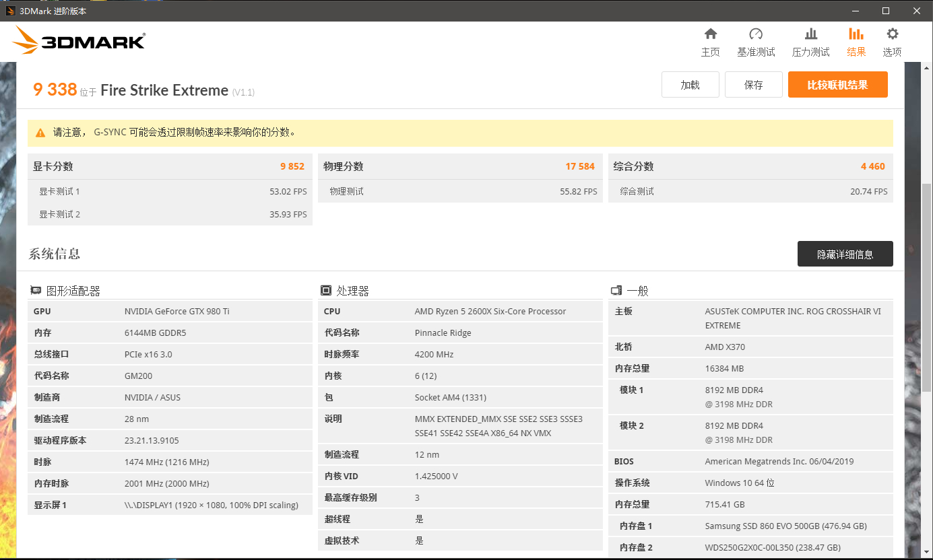Click the 处理器 chip icon
933x560 pixels.
click(x=326, y=291)
